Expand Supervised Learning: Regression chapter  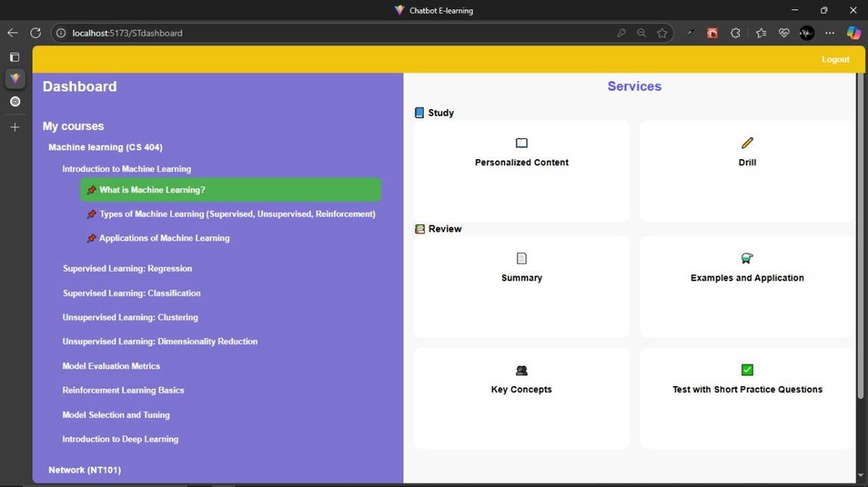(x=127, y=268)
